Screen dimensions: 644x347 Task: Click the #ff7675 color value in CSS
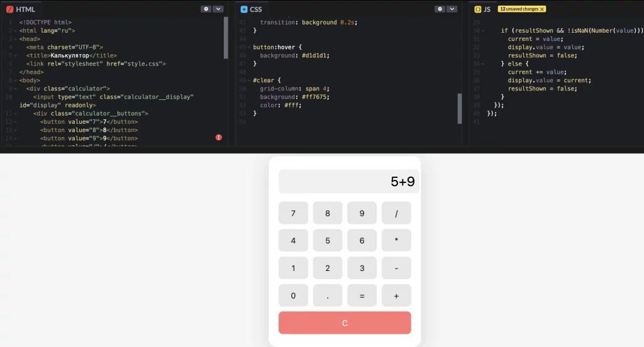click(314, 97)
